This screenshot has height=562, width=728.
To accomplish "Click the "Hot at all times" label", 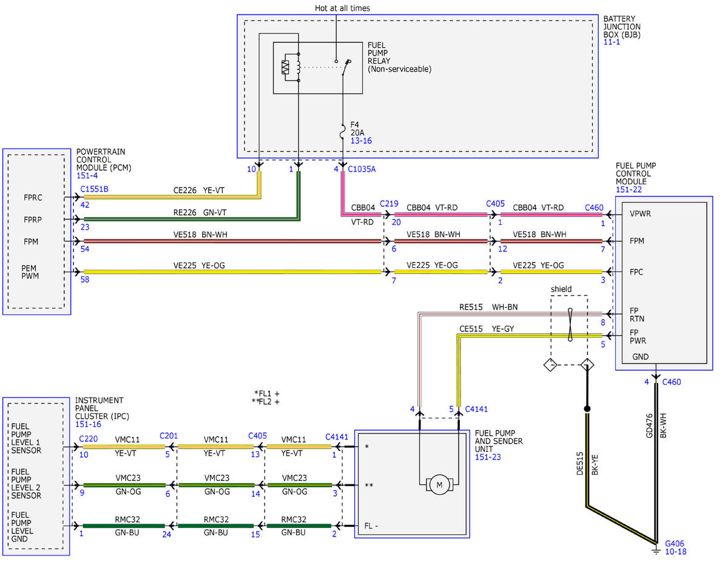I will point(342,8).
